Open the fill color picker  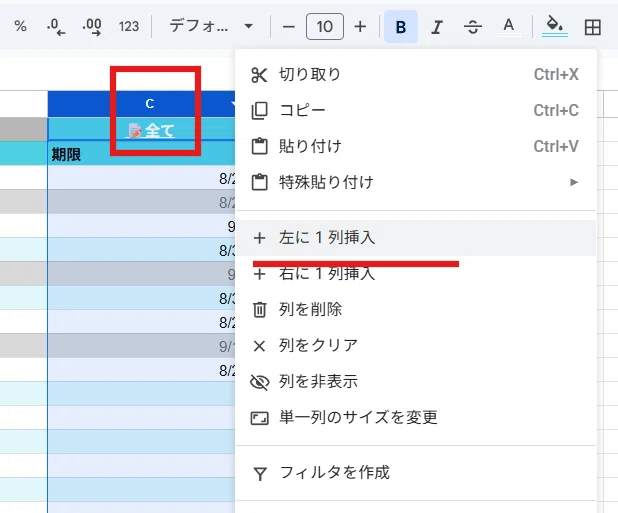coord(555,26)
